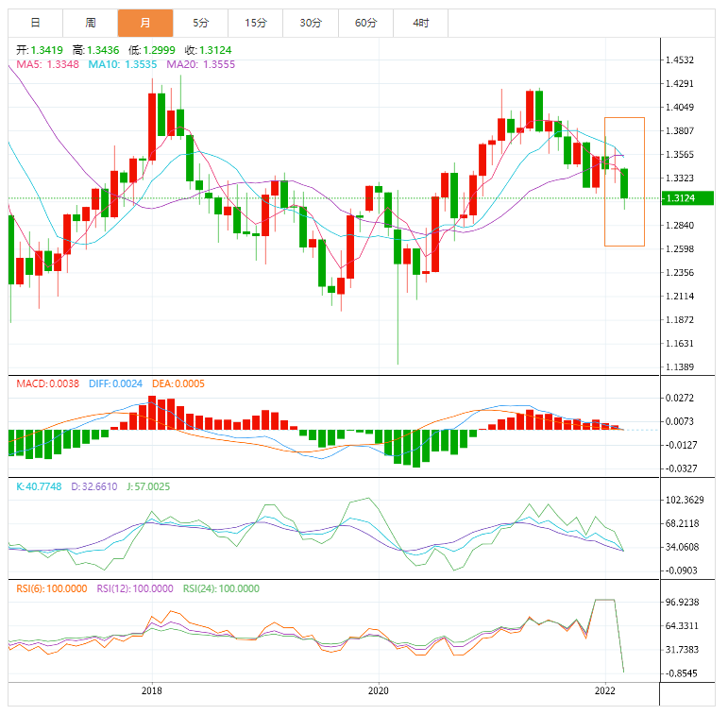The height and width of the screenshot is (715, 728).
Task: Click the green 1.3124 current price tag
Action: (686, 198)
